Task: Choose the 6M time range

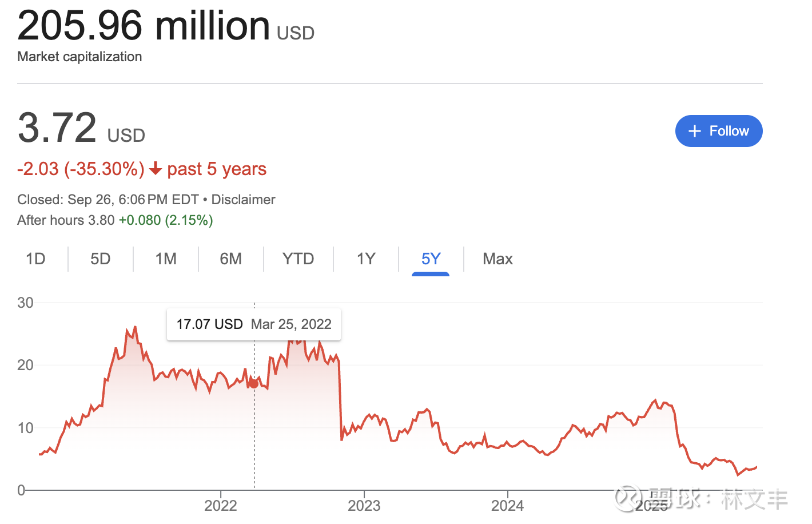Action: click(x=230, y=259)
